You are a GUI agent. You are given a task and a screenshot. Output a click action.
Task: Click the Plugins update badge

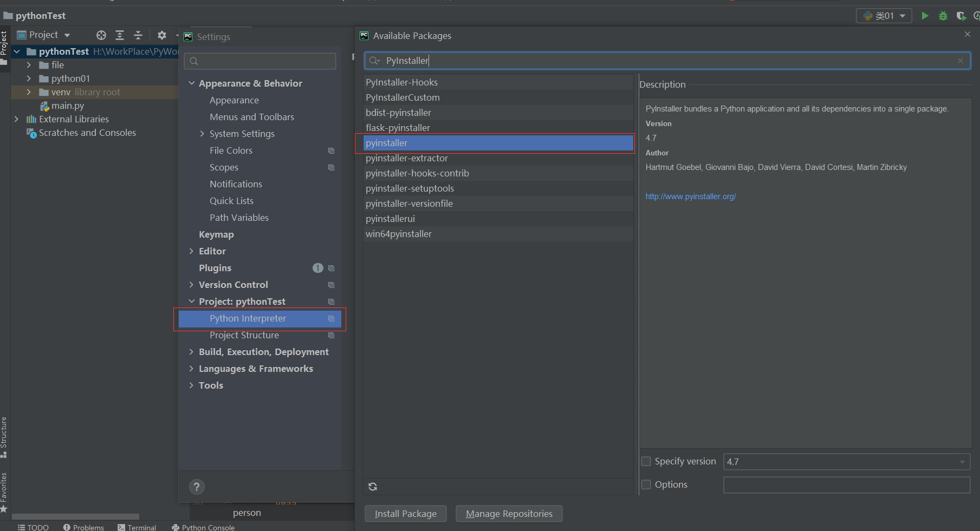coord(318,268)
